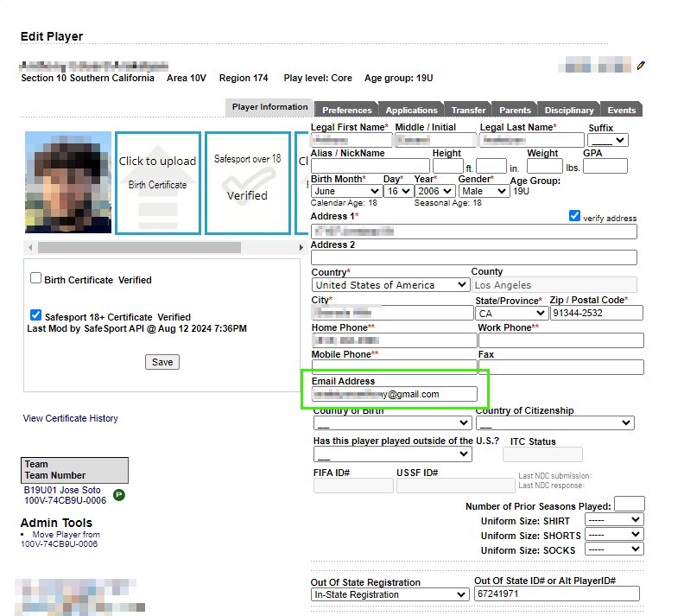Click the horizontal scrollbar under certificates
The width and height of the screenshot is (684, 616).
pyautogui.click(x=138, y=248)
